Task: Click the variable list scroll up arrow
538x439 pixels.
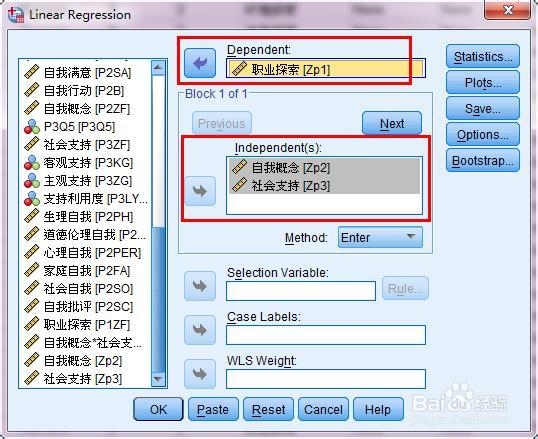Action: pos(158,68)
